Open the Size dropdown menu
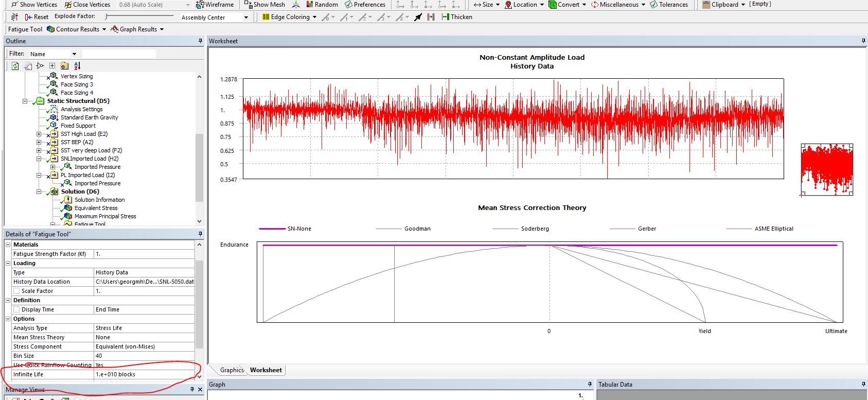868x400 pixels. 487,5
